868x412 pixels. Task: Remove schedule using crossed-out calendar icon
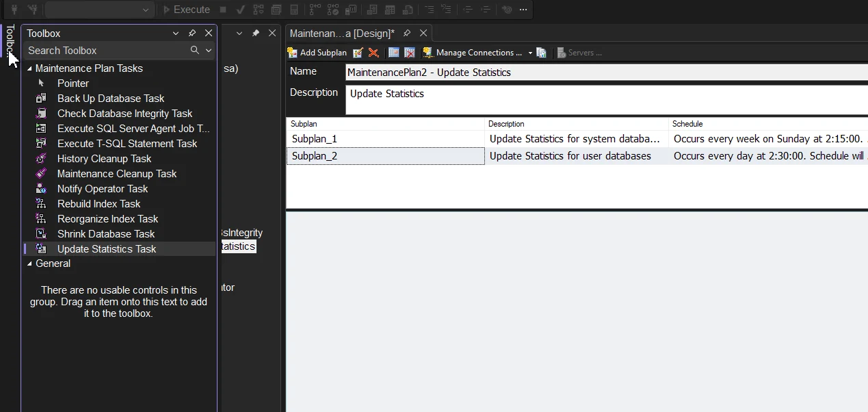(409, 52)
